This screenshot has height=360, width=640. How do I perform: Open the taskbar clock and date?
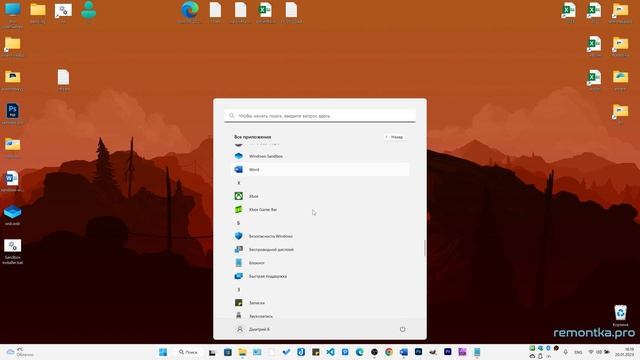(x=625, y=352)
